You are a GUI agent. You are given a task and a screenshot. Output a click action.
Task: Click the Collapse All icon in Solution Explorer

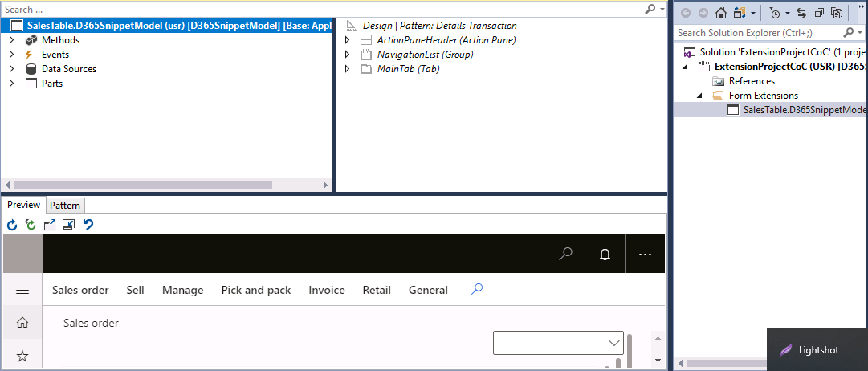[x=819, y=14]
